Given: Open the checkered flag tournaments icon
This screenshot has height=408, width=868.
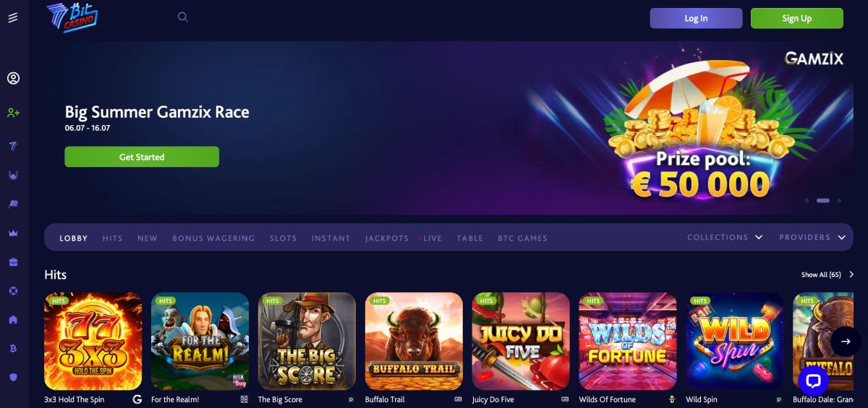Looking at the screenshot, I should (x=13, y=204).
